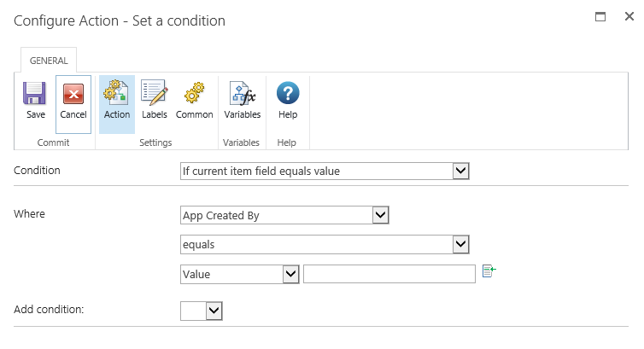Image resolution: width=644 pixels, height=349 pixels.
Task: Click the Add condition label text
Action: pos(49,309)
